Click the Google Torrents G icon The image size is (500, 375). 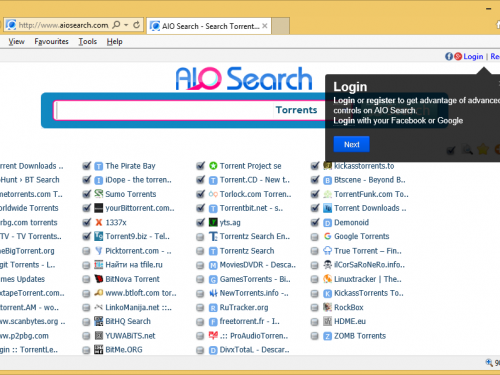click(x=328, y=236)
